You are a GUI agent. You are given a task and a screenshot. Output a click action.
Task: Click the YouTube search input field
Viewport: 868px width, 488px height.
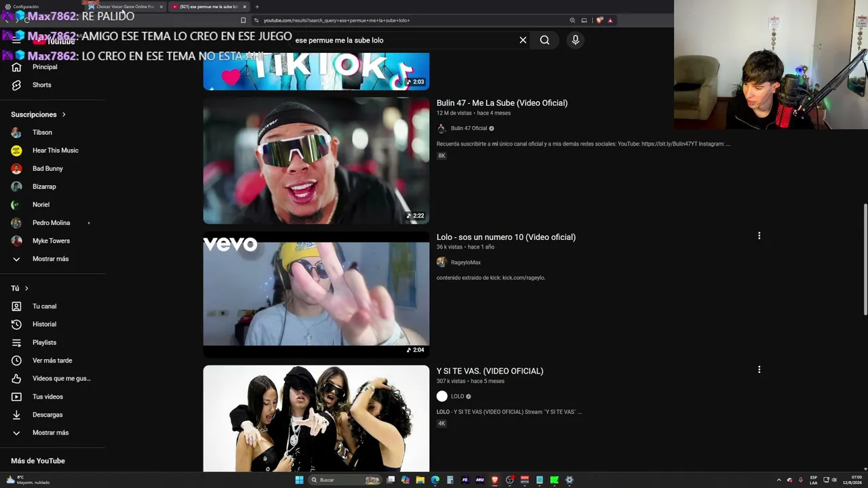pos(403,40)
